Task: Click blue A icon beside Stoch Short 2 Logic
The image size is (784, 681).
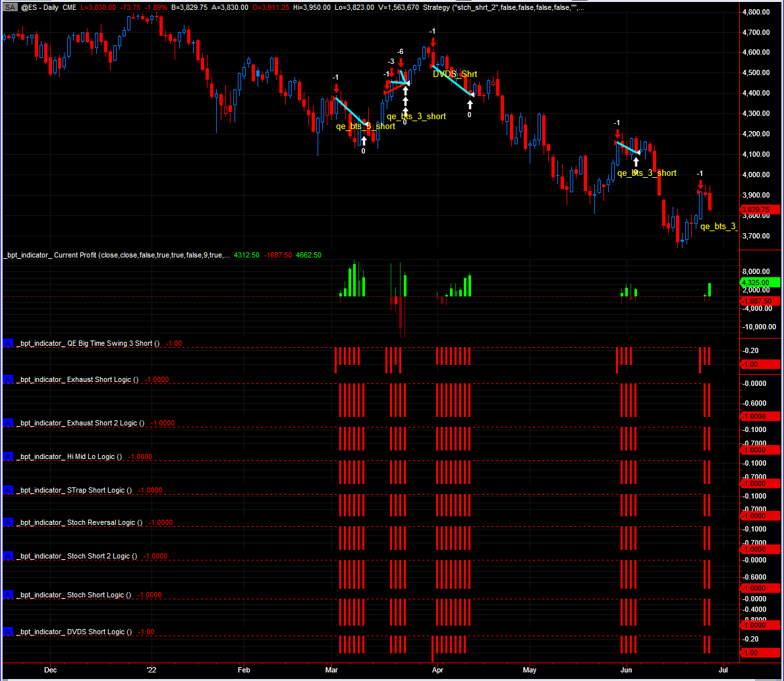Action: click(x=7, y=557)
